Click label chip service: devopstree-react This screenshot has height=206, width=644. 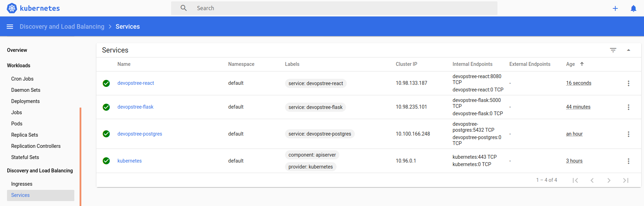coord(316,83)
